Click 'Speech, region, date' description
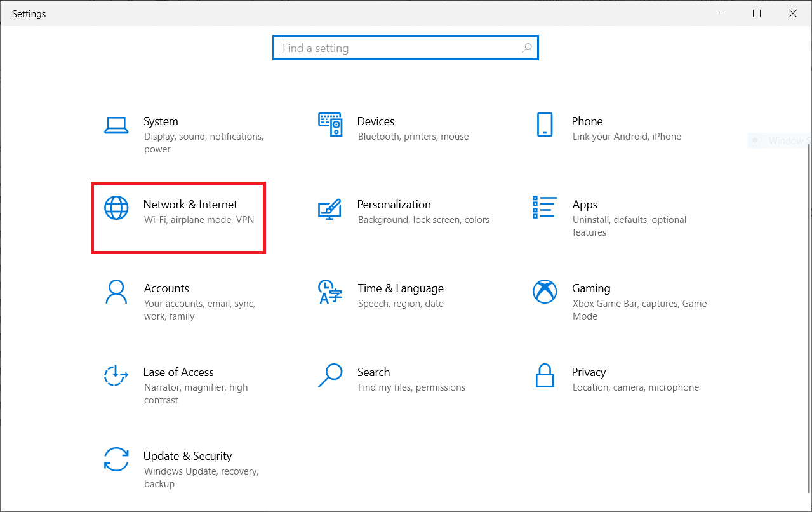 point(401,304)
